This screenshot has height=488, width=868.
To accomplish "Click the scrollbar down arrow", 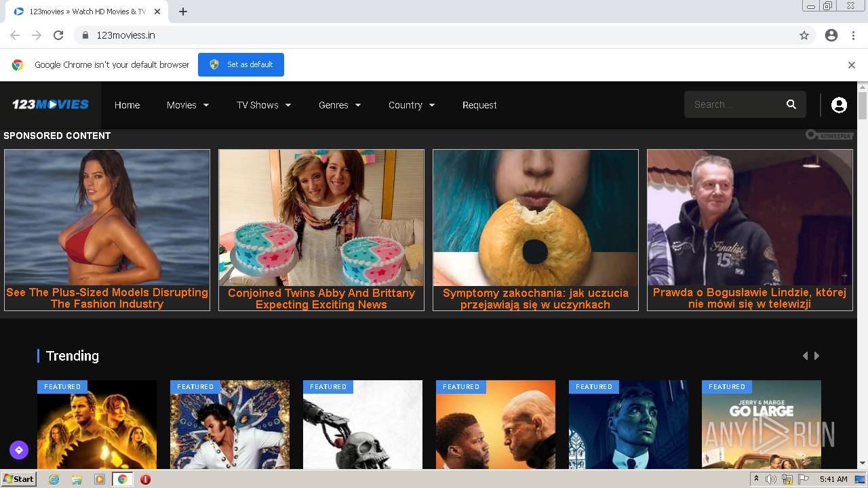I will tap(863, 464).
